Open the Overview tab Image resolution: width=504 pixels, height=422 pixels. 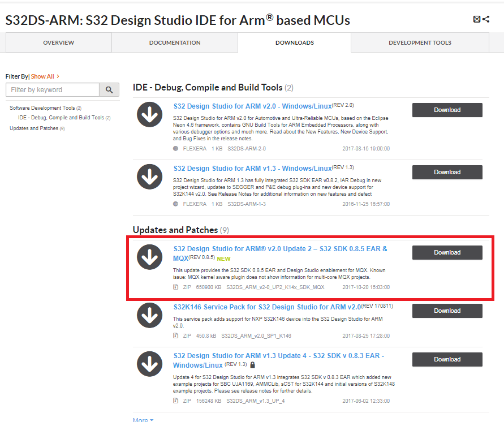coord(58,42)
